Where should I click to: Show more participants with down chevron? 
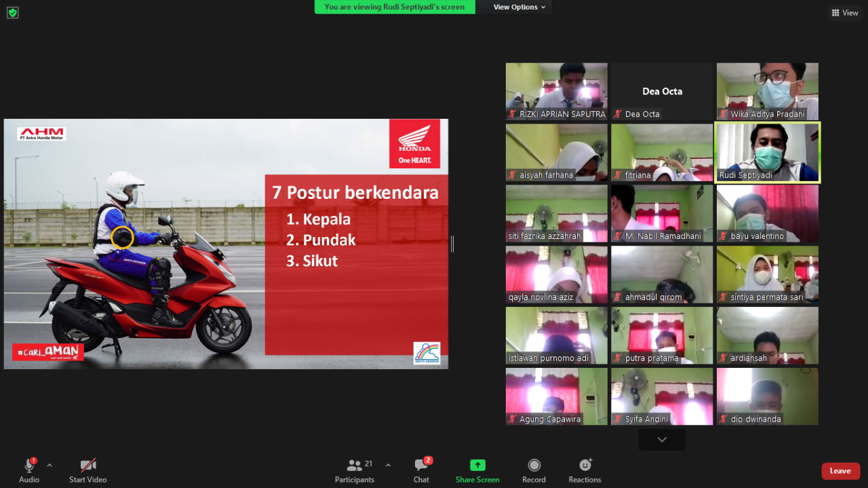tap(662, 440)
